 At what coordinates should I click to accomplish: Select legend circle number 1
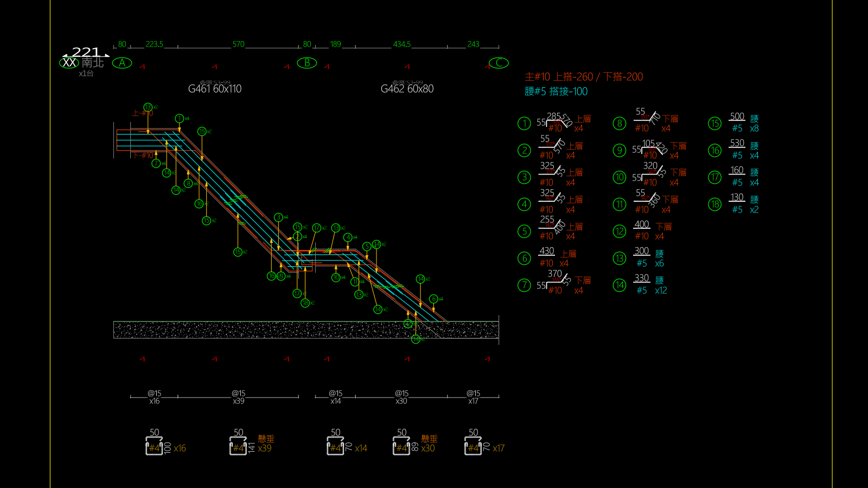[524, 124]
